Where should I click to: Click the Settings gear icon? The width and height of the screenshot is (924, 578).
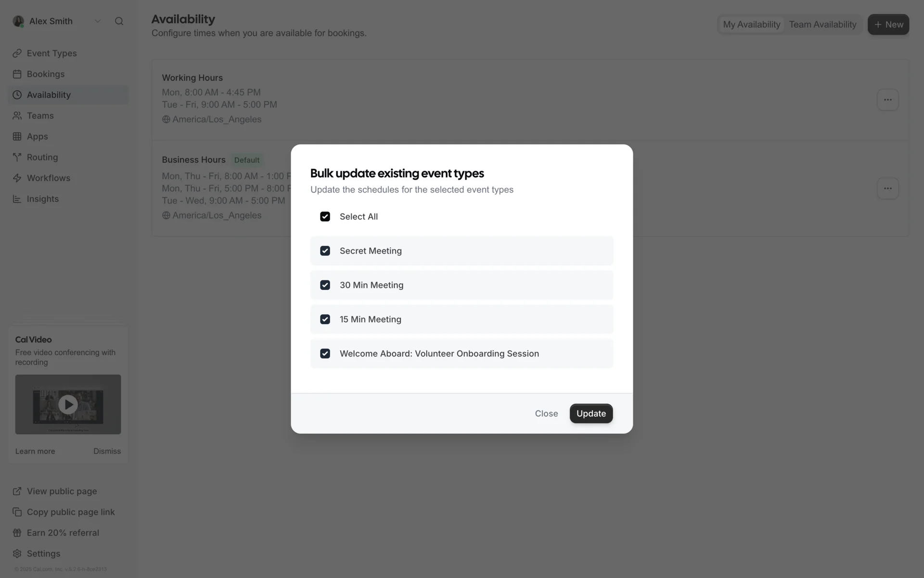coord(17,553)
